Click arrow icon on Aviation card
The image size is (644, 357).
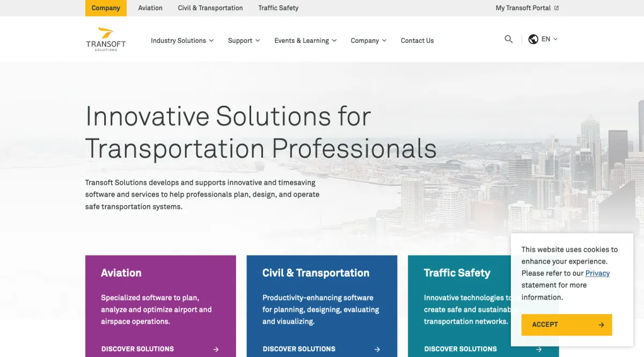pyautogui.click(x=216, y=349)
